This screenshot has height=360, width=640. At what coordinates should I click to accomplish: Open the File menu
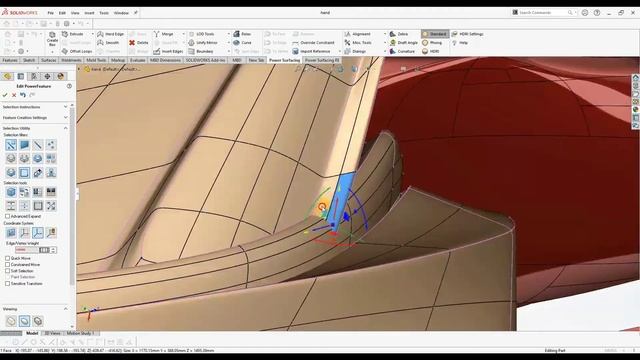point(50,13)
